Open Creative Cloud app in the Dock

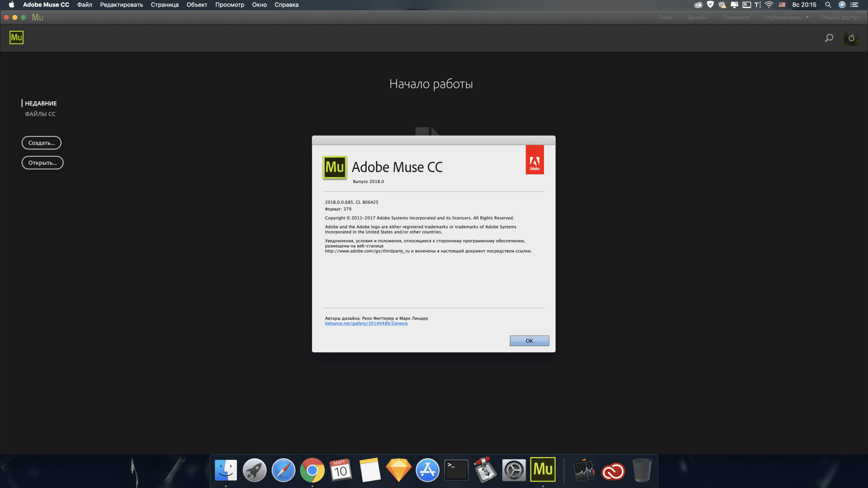click(613, 471)
